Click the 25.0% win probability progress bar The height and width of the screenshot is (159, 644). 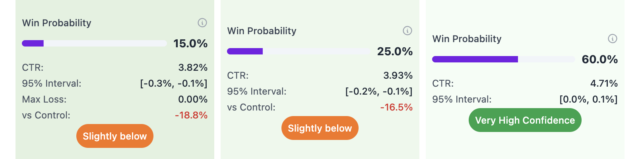(299, 51)
